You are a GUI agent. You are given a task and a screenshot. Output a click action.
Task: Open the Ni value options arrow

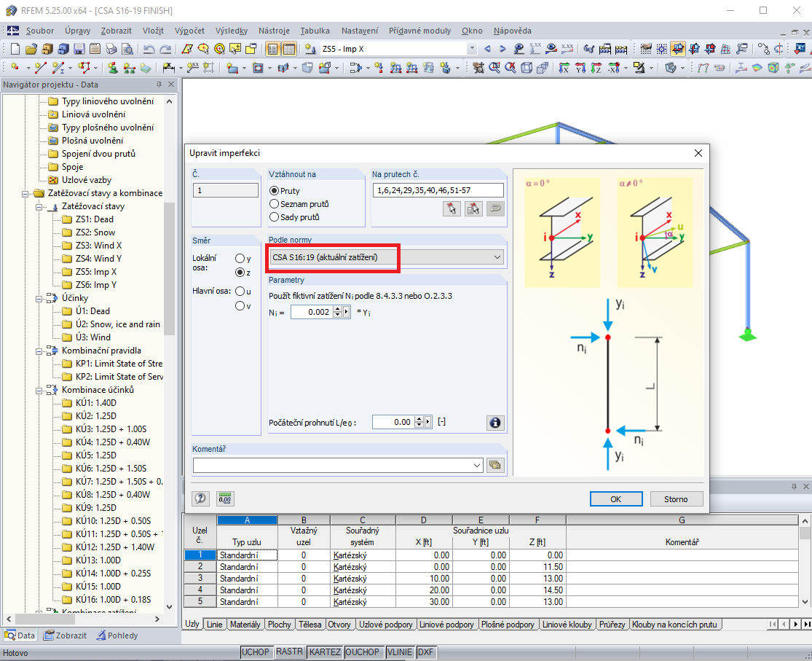(347, 312)
